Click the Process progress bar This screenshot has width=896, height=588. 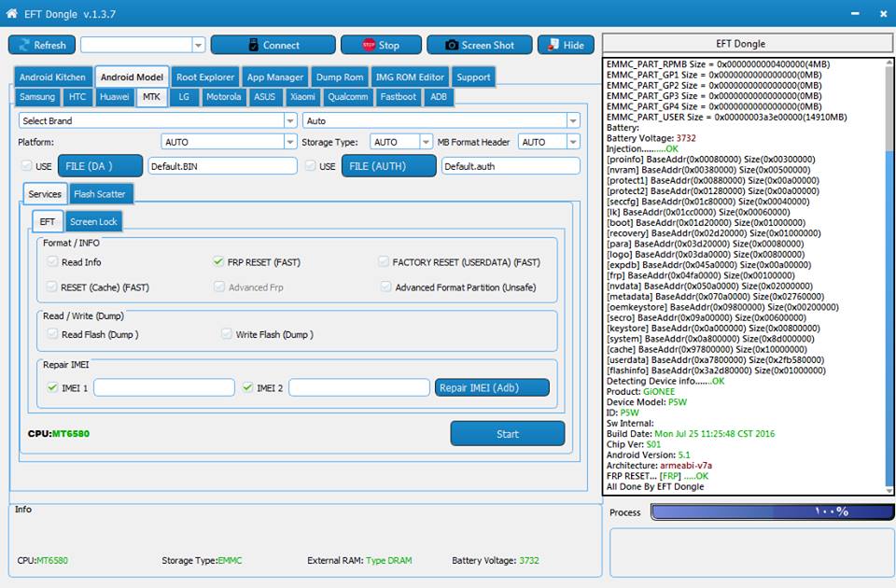click(x=772, y=511)
